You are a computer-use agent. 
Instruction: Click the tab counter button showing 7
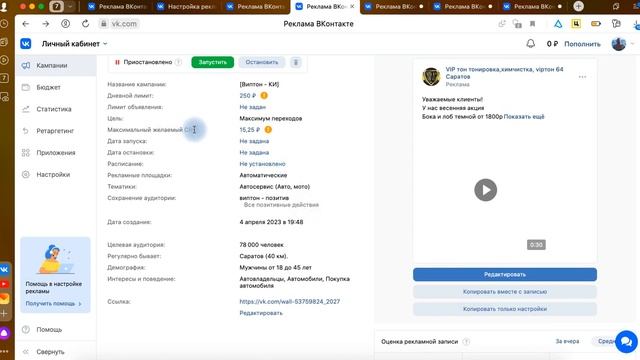click(56, 7)
